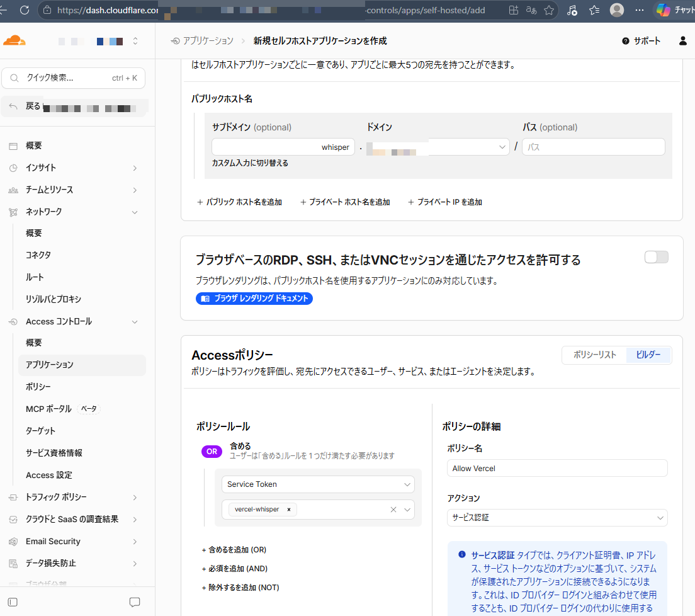695x616 pixels.
Task: Open サービス資格情報 page
Action: click(x=54, y=453)
